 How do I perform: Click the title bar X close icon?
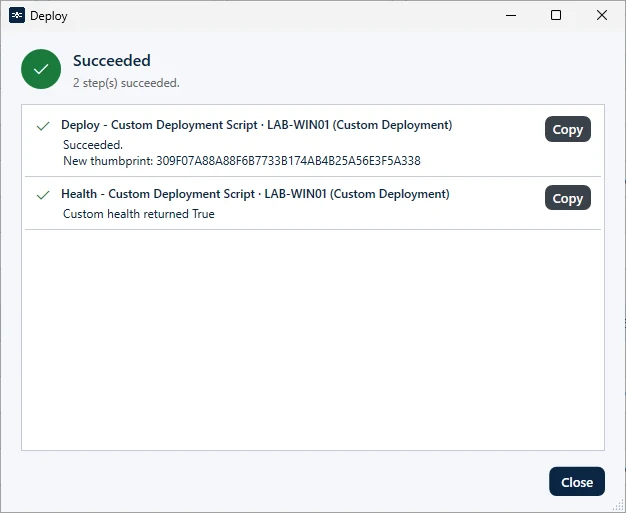point(602,16)
